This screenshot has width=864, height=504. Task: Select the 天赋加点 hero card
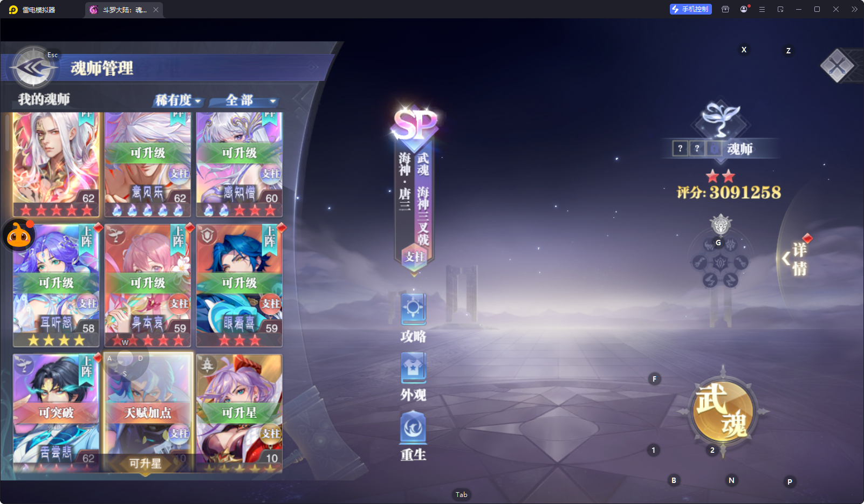148,413
